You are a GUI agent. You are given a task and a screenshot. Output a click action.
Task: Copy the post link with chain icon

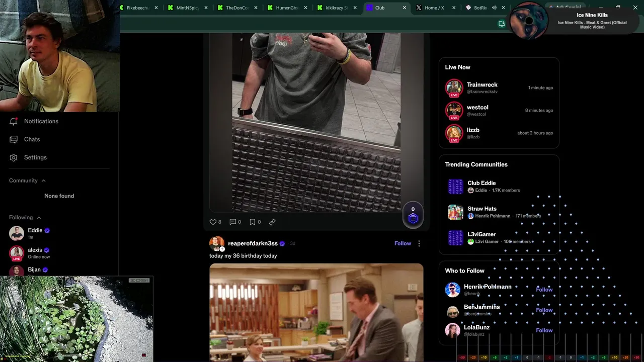[272, 222]
